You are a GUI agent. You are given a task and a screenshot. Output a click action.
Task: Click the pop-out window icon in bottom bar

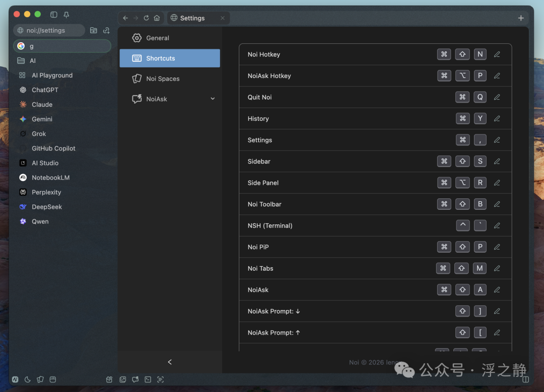pyautogui.click(x=123, y=379)
